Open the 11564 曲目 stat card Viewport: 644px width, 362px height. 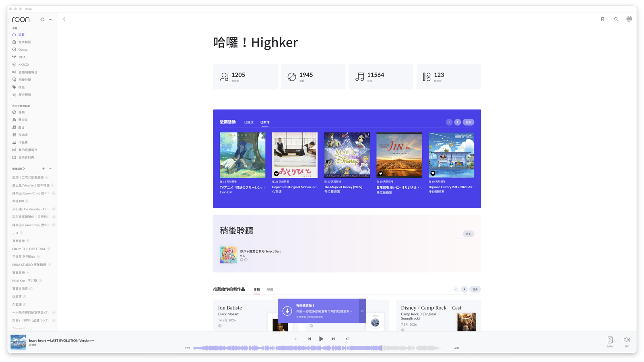click(x=381, y=77)
